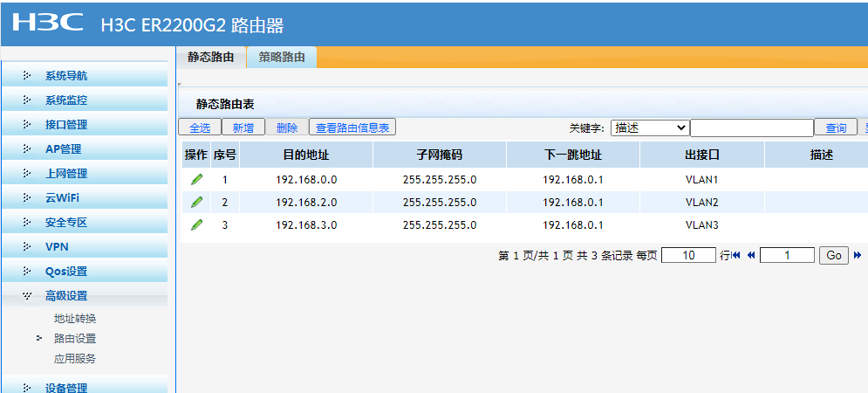
Task: Click the 查看路由信息表 button
Action: (352, 128)
